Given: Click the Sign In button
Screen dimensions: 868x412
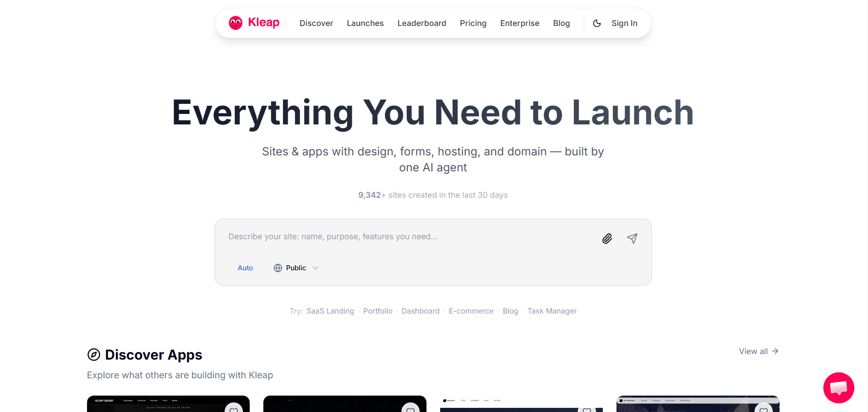Looking at the screenshot, I should (x=624, y=23).
